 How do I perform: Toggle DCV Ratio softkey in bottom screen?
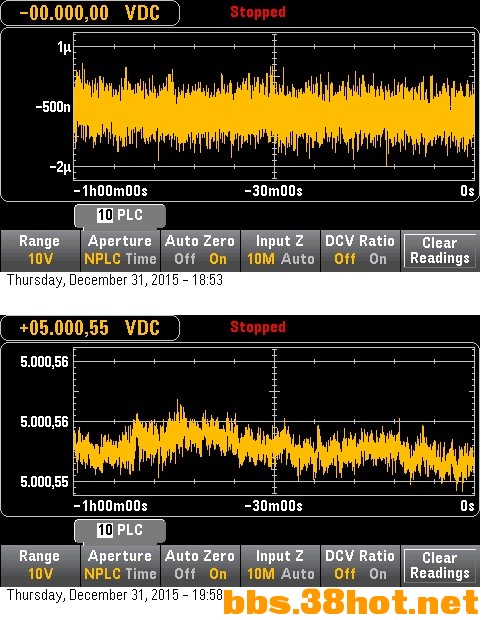pyautogui.click(x=360, y=565)
